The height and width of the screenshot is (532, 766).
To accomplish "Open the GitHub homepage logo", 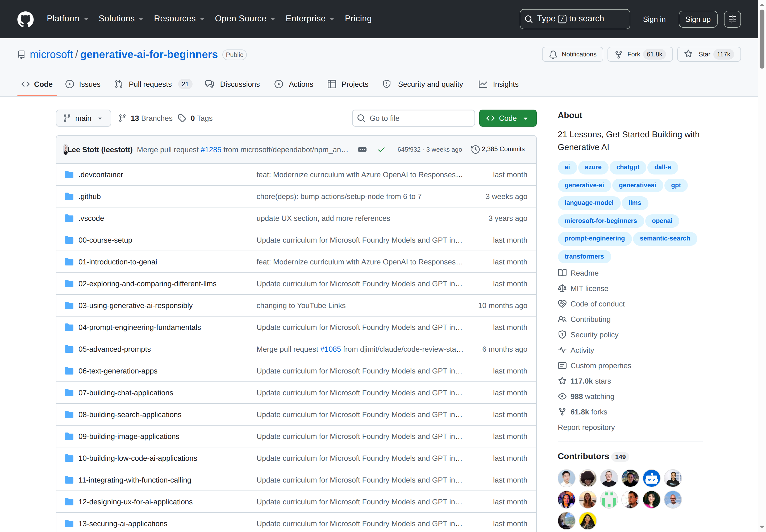I will click(x=26, y=19).
